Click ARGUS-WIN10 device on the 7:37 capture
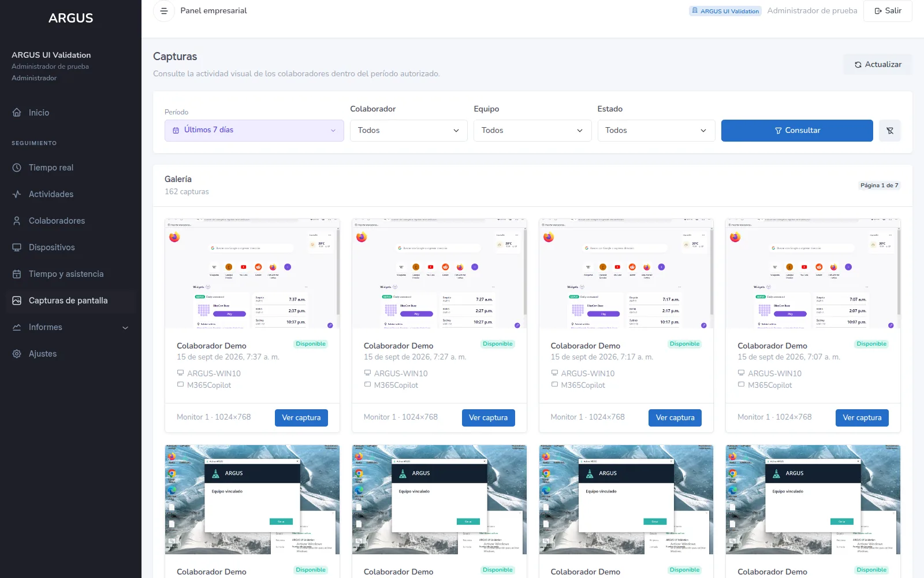Screen dimensions: 924x578 (214, 373)
